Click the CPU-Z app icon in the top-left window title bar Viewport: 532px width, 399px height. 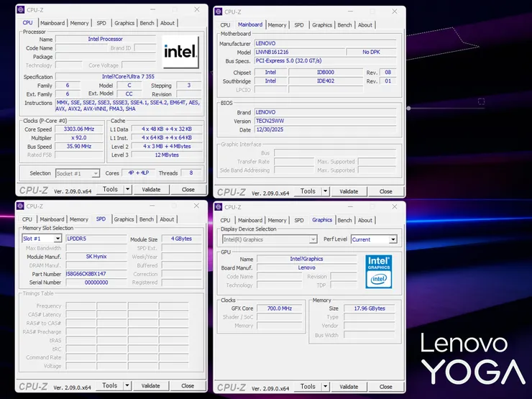21,10
